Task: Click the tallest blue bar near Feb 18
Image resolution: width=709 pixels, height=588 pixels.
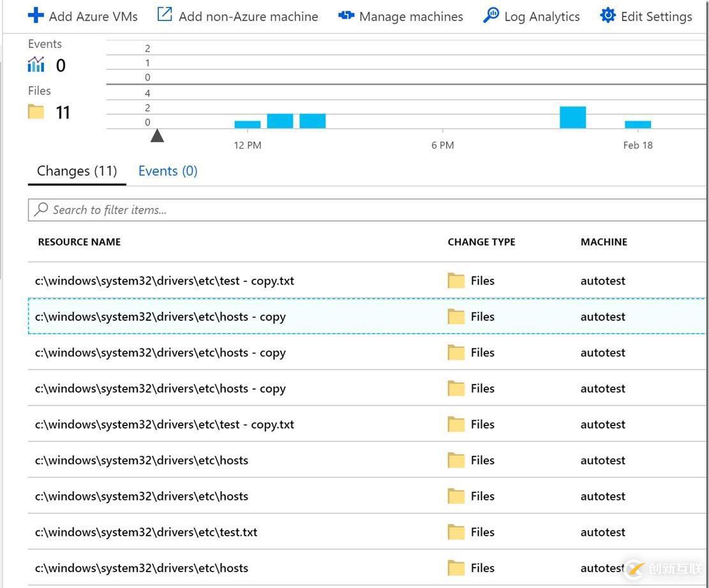Action: point(573,117)
